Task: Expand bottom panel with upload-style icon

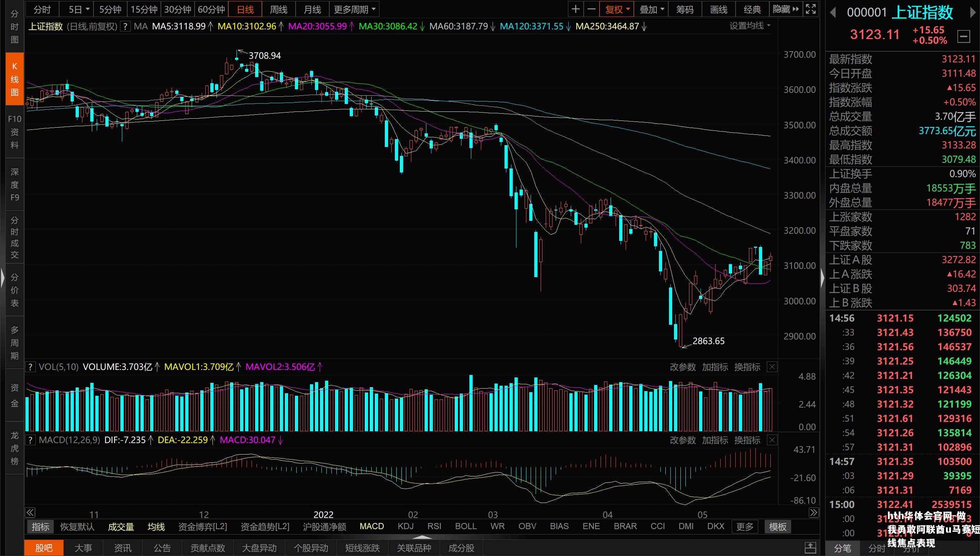Action: coord(810,548)
